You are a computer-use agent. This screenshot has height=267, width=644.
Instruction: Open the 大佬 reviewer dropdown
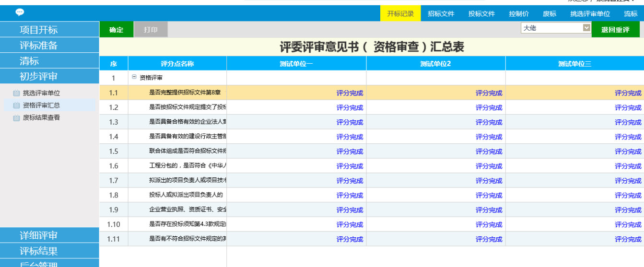(586, 28)
